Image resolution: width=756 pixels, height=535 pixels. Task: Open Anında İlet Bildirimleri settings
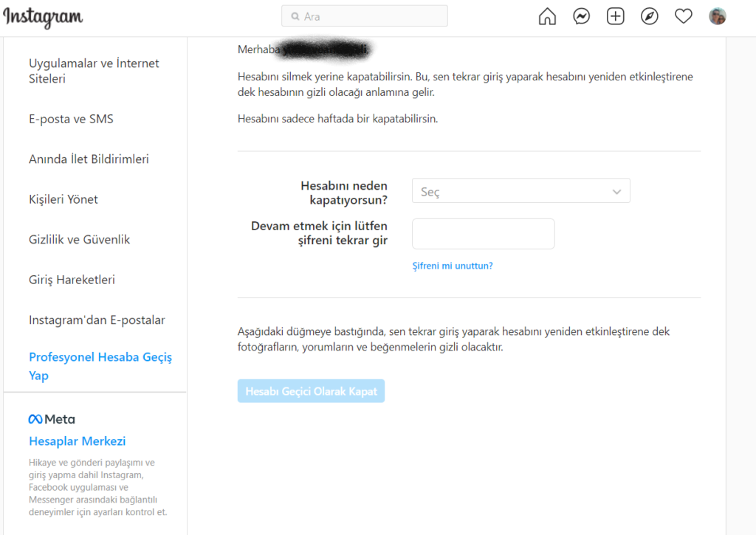[89, 159]
